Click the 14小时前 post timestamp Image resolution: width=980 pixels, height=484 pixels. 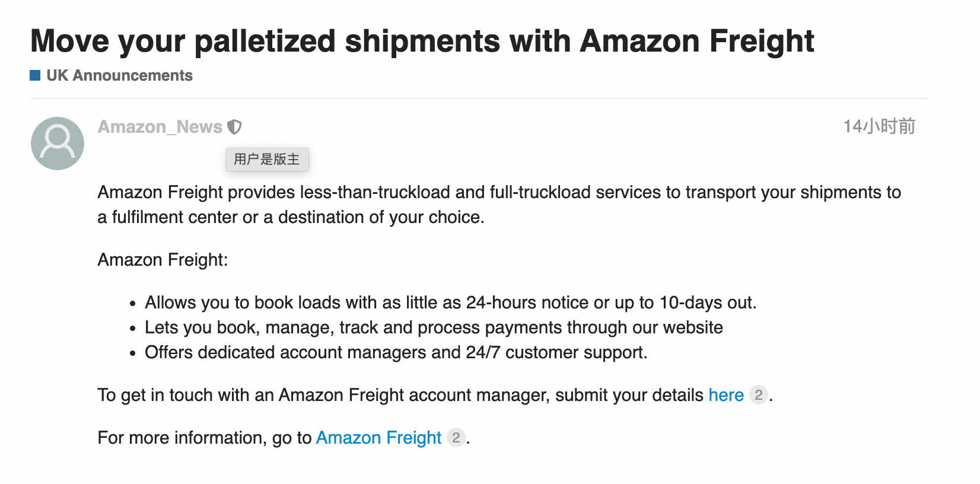click(x=879, y=126)
